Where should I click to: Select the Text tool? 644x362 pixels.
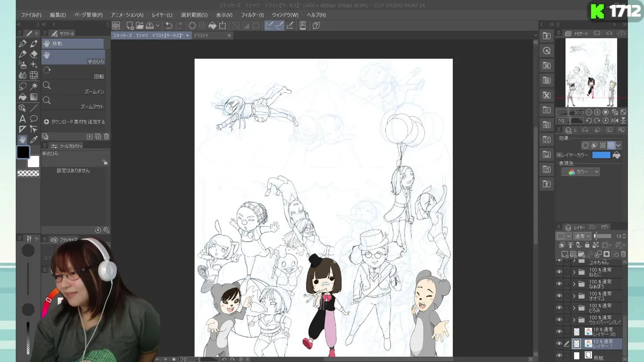(23, 119)
